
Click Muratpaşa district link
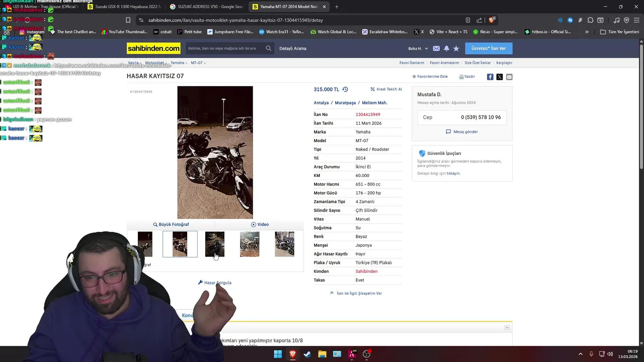click(x=345, y=103)
